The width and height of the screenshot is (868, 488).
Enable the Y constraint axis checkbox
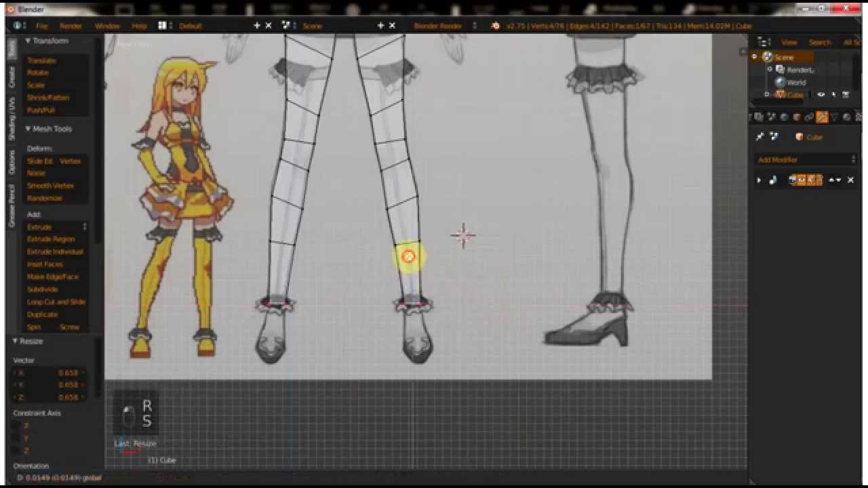[x=15, y=438]
